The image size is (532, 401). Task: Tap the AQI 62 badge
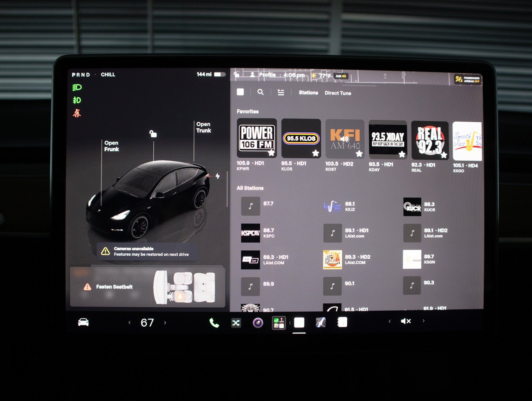click(341, 76)
